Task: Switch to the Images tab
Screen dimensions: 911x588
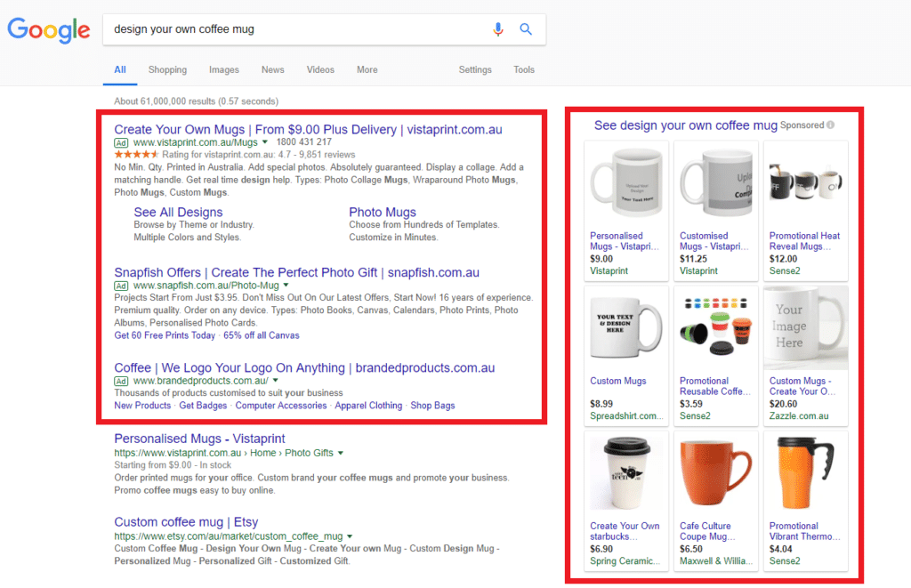Action: [224, 70]
